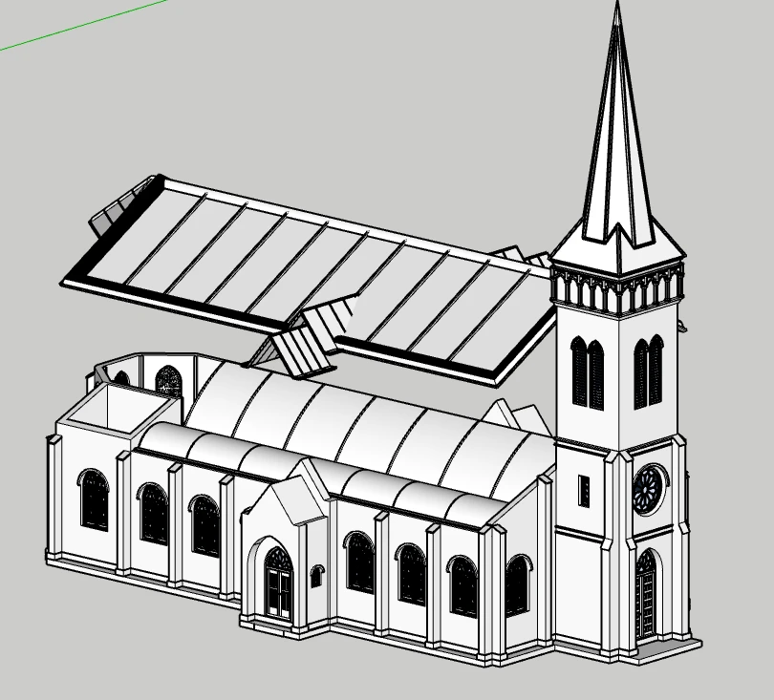Click the open square roofless room at the left corner
Screen dimensions: 774x700
click(107, 409)
